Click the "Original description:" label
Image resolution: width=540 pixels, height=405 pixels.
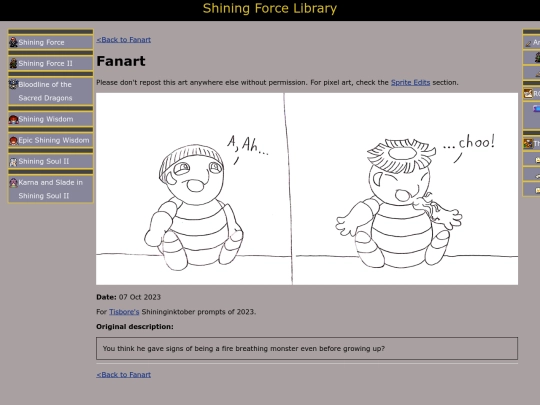coord(135,326)
